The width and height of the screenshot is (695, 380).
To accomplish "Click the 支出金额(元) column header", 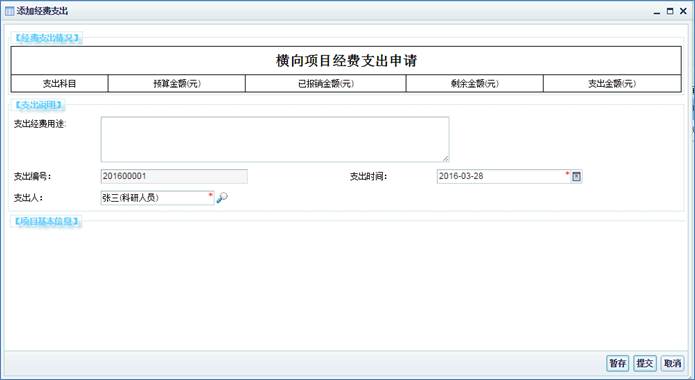I will [612, 83].
